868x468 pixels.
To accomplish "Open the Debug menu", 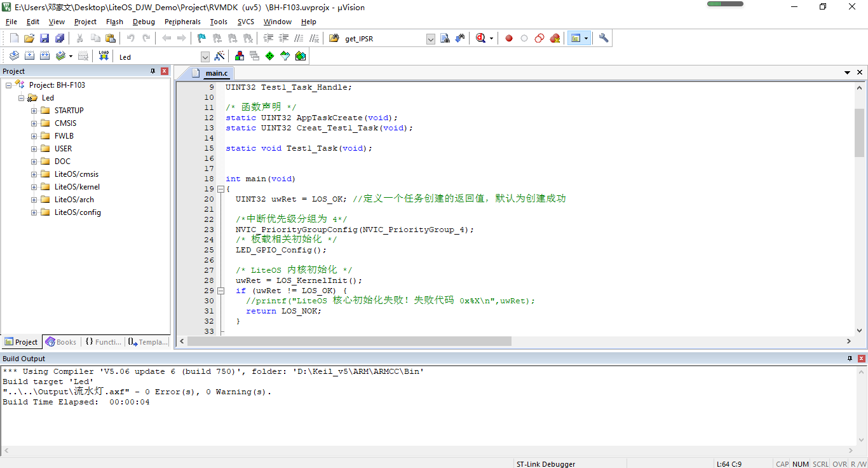I will 144,22.
